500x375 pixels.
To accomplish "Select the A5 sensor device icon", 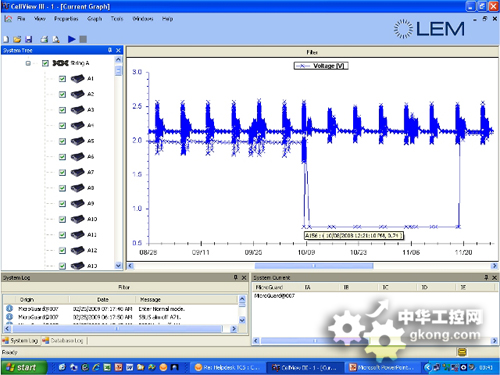I will pos(78,141).
